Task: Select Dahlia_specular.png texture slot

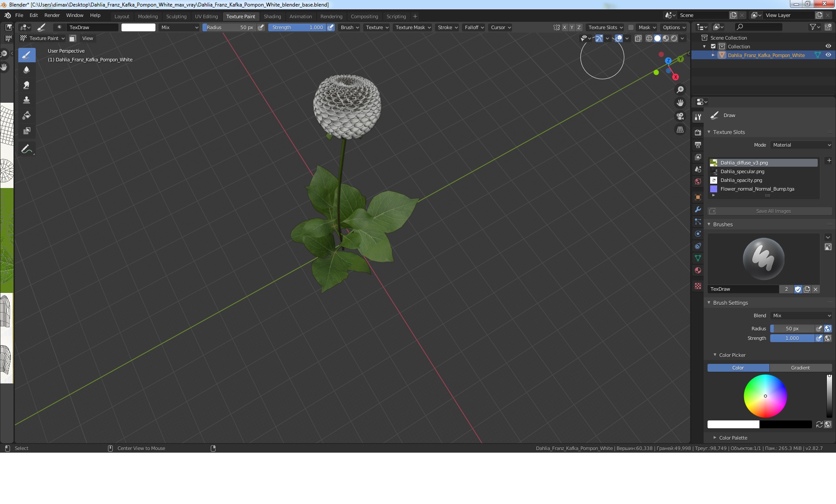Action: [763, 171]
